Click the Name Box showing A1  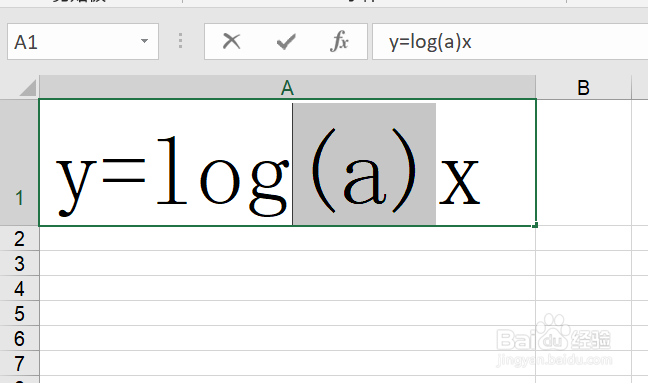coord(83,41)
